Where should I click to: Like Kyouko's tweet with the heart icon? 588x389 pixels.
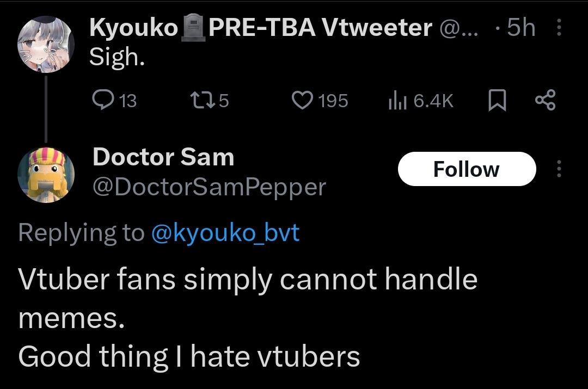tap(320, 101)
